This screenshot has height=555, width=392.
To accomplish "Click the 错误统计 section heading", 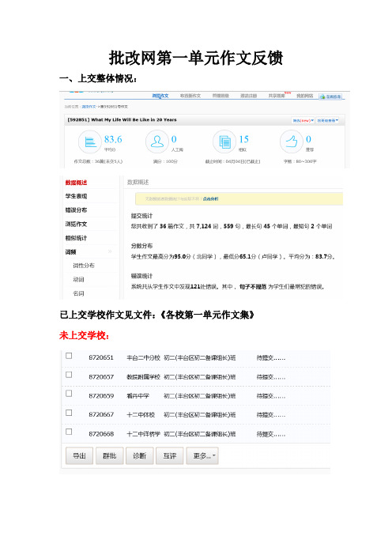I will point(142,276).
